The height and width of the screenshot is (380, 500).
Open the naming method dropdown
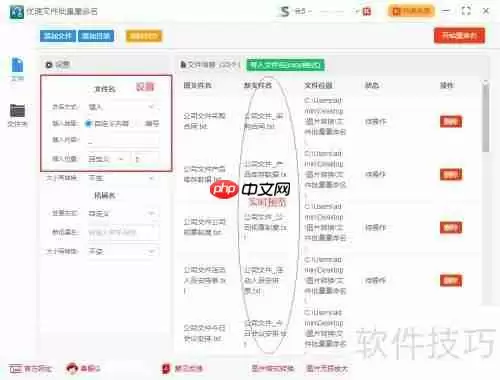pyautogui.click(x=122, y=107)
